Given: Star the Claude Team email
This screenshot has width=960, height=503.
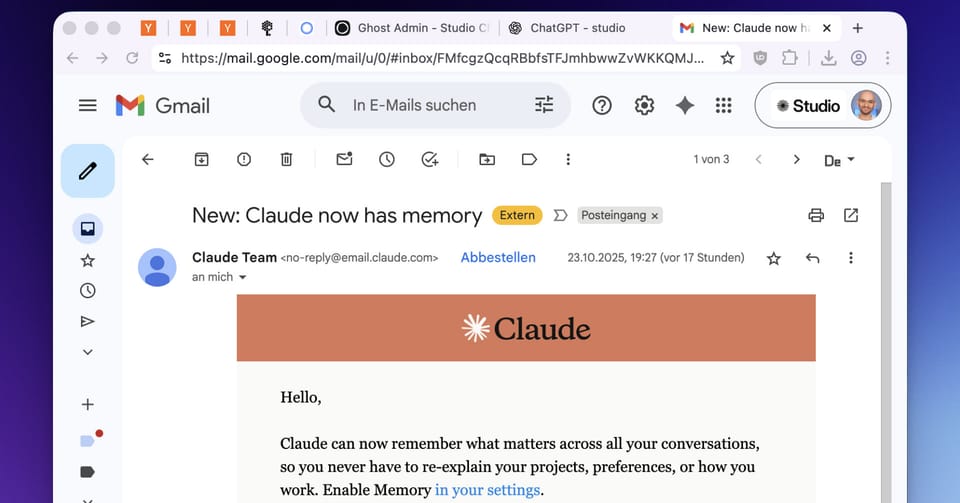Looking at the screenshot, I should [773, 258].
